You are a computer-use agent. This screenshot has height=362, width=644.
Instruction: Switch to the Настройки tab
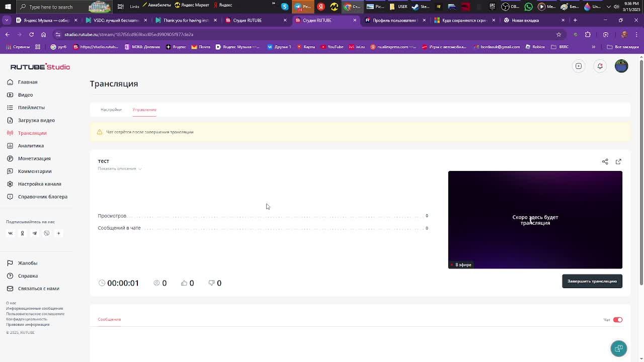coord(111,110)
